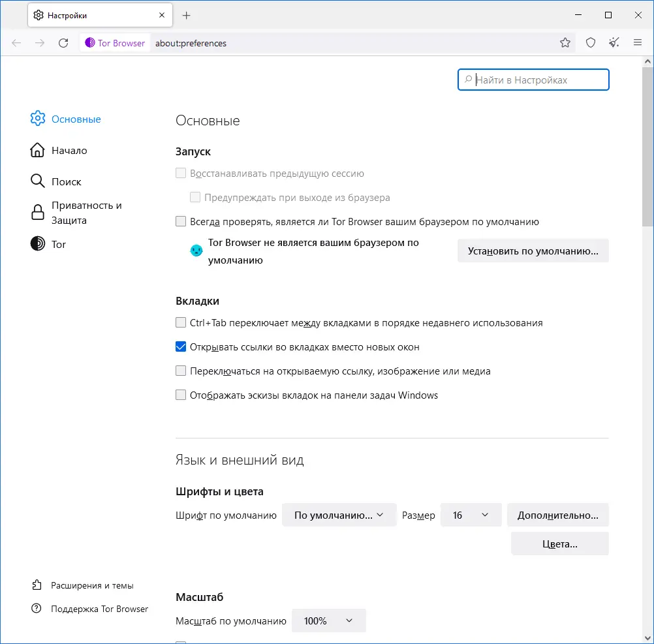
Task: Toggle Отображать эскизы вкладок checkbox
Action: (x=181, y=395)
